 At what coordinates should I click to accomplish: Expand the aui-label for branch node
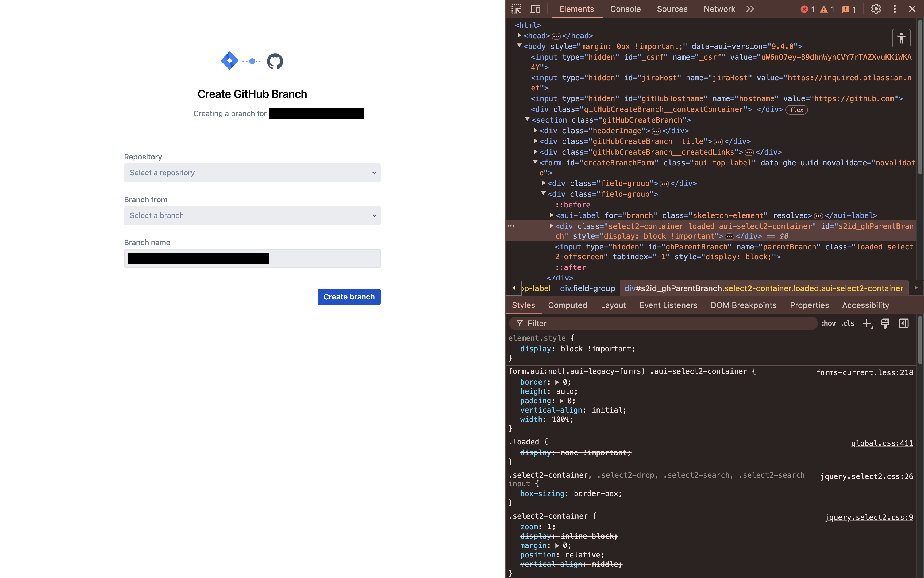coord(551,215)
